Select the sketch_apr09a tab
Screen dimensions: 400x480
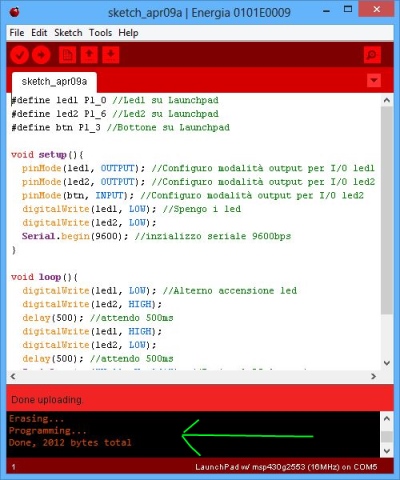click(x=54, y=82)
